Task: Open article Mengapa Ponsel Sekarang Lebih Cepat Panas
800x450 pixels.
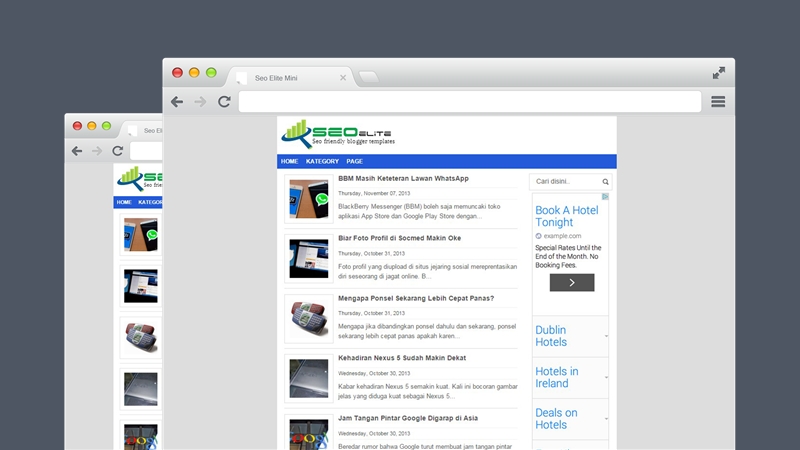Action: 416,298
